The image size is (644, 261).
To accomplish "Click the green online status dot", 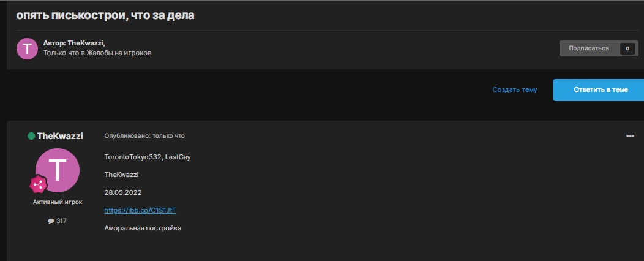I will (x=31, y=136).
